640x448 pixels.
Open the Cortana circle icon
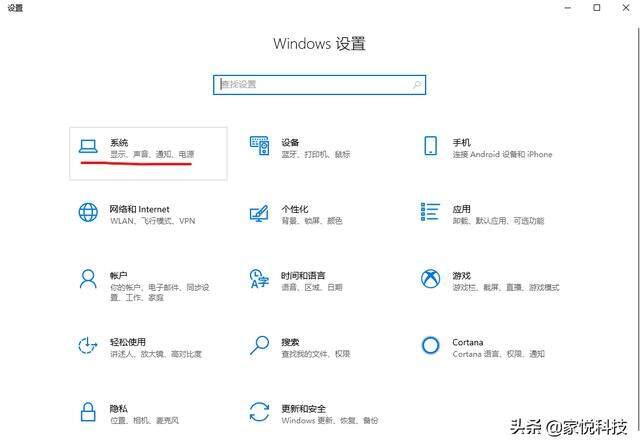pos(431,346)
